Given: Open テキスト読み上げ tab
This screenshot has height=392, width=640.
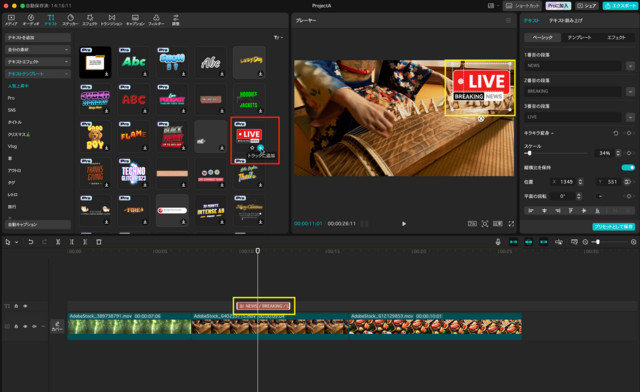Looking at the screenshot, I should click(x=565, y=20).
